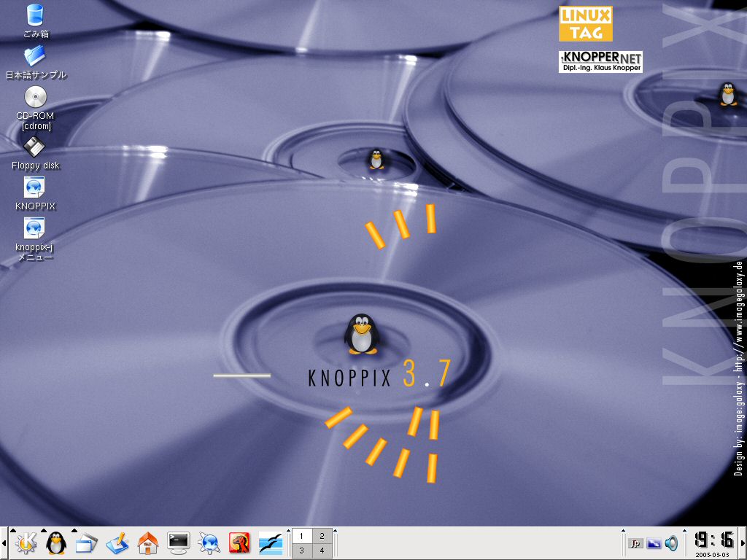
Task: Launch Mozilla browser with red dinosaur icon
Action: click(240, 542)
